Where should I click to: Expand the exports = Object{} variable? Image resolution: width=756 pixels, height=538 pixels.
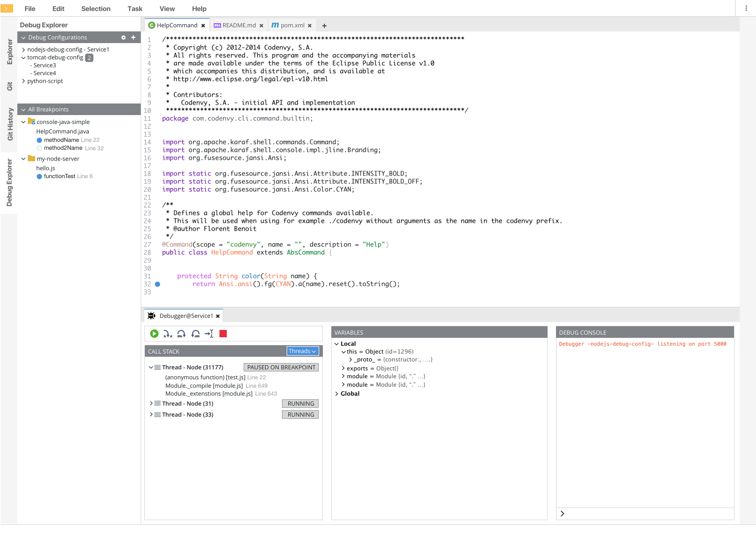pos(343,368)
